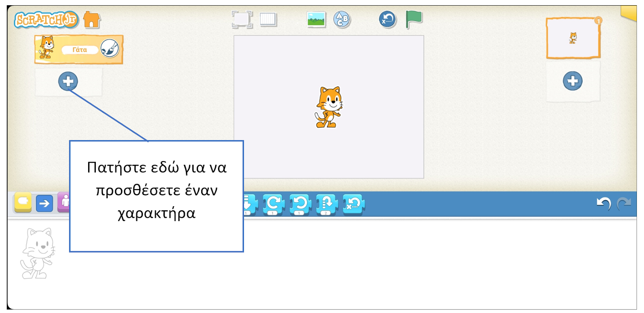Open the paint editor for the Γάτα character
The image size is (644, 313).
(x=109, y=49)
